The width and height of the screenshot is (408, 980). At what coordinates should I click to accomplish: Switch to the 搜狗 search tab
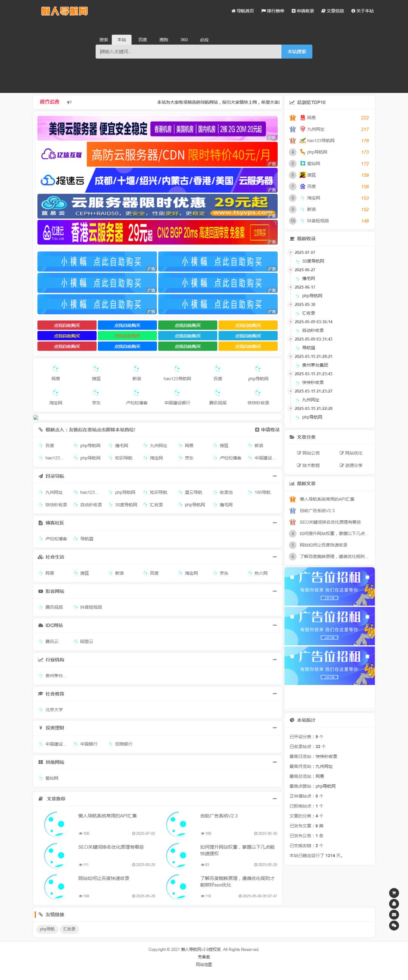[x=164, y=40]
